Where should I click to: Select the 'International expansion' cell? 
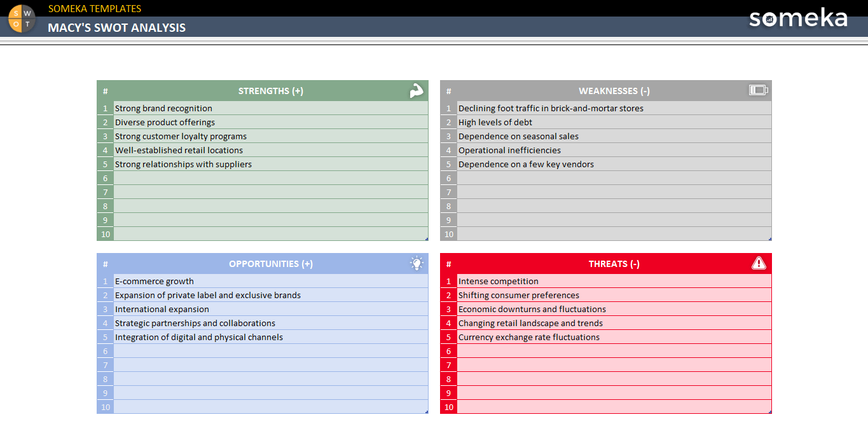tap(271, 309)
